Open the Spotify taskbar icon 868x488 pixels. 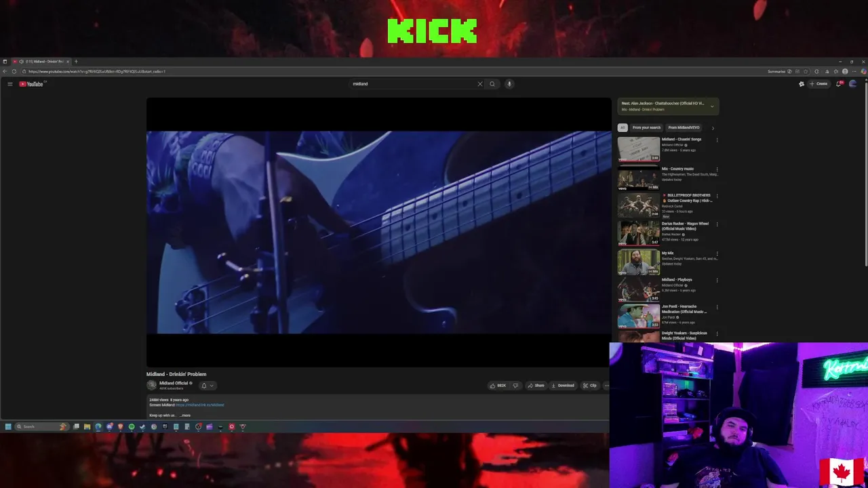coord(132,426)
